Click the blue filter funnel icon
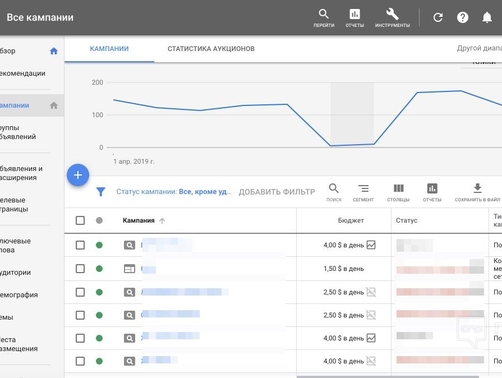 pyautogui.click(x=101, y=192)
